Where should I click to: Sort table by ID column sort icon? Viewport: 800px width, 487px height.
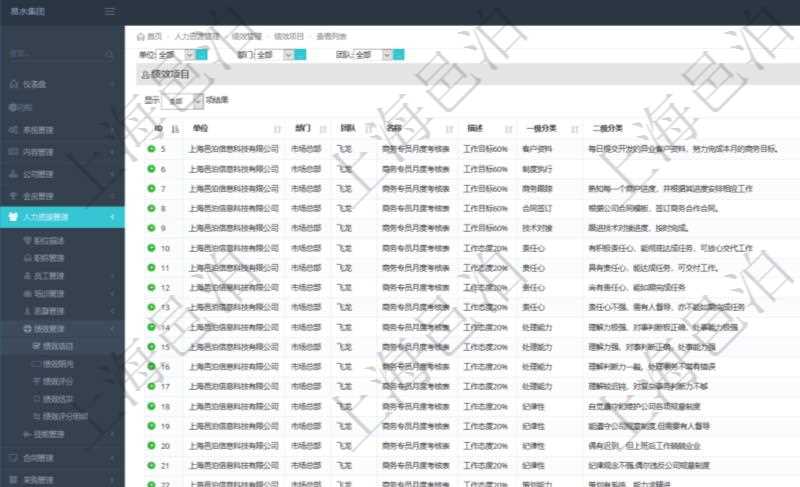point(176,129)
